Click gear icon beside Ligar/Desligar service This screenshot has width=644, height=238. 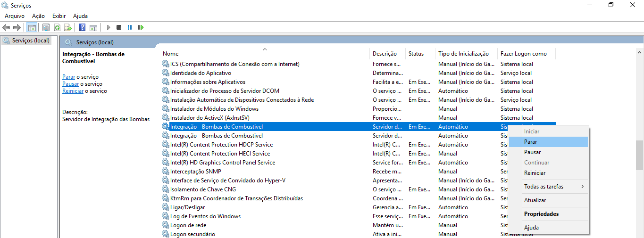pyautogui.click(x=165, y=207)
